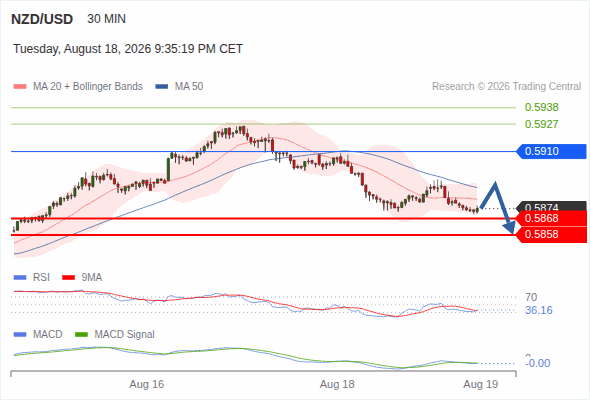The width and height of the screenshot is (590, 400).
Task: Click the MA 20 + Bollinger Bands color swatch
Action: [x=20, y=87]
